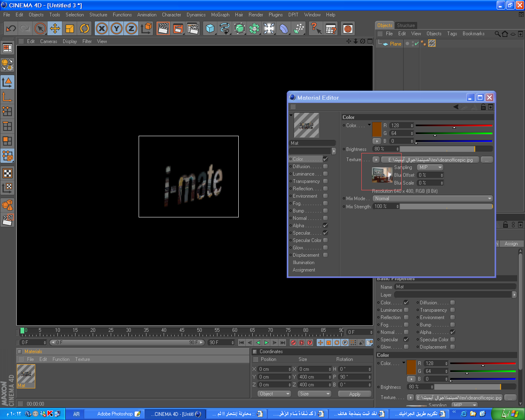Viewport: 525px width, 420px height.
Task: Open the Plugins menu
Action: click(x=276, y=15)
